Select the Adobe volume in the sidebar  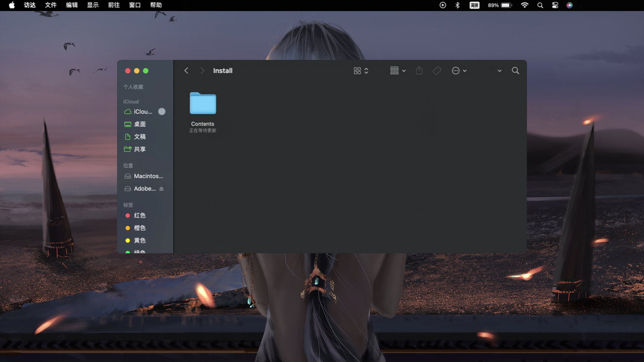[x=140, y=189]
